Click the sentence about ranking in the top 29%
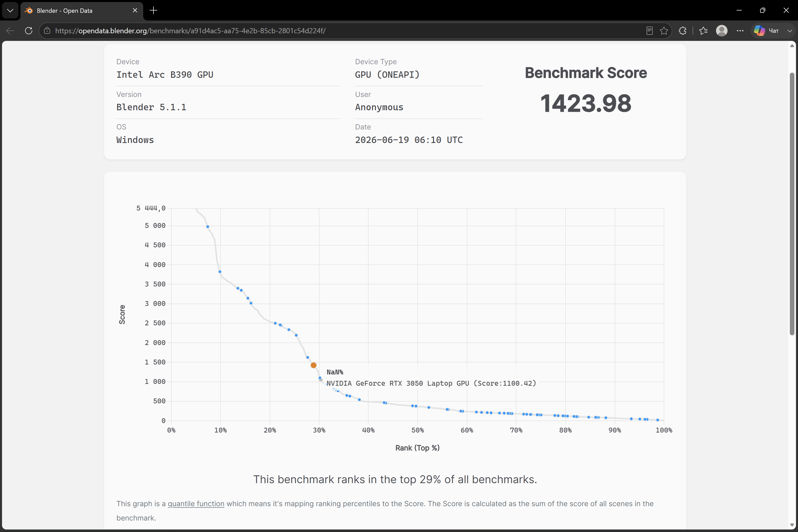Viewport: 798px width, 532px height. (395, 479)
